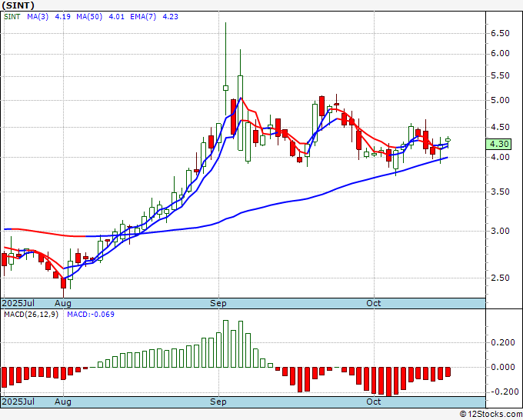Click the EMA(7) indicator label
523x420 pixels.
coord(143,17)
